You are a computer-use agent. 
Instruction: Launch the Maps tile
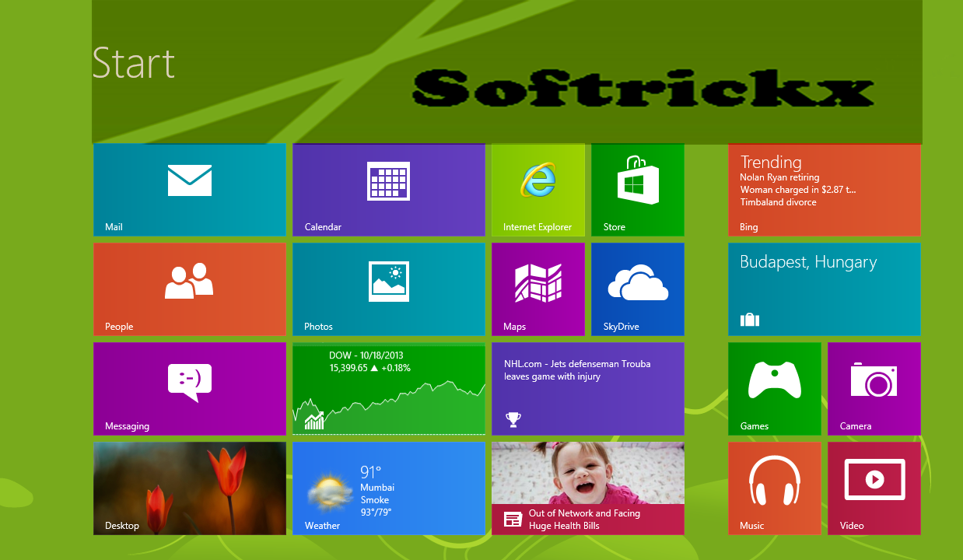point(538,289)
